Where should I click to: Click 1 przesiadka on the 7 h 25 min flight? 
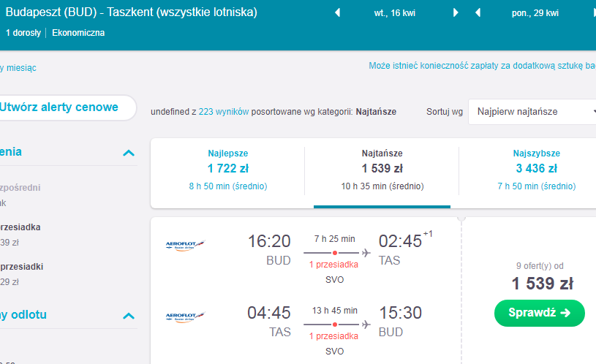point(333,265)
